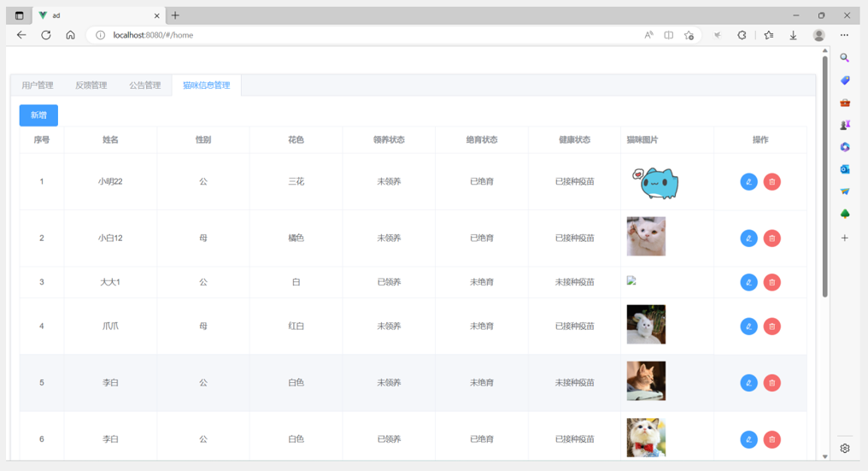Switch to 公告管理 tab
Viewport: 868px width, 471px height.
click(145, 85)
